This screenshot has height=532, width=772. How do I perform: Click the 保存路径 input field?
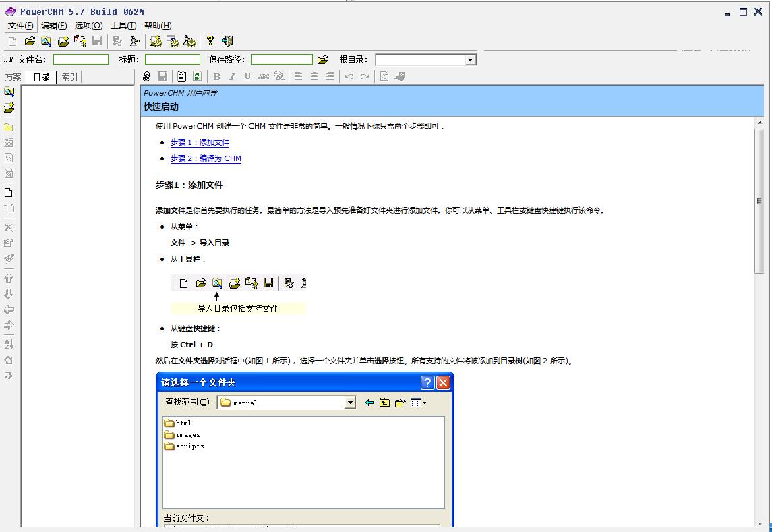pos(282,59)
